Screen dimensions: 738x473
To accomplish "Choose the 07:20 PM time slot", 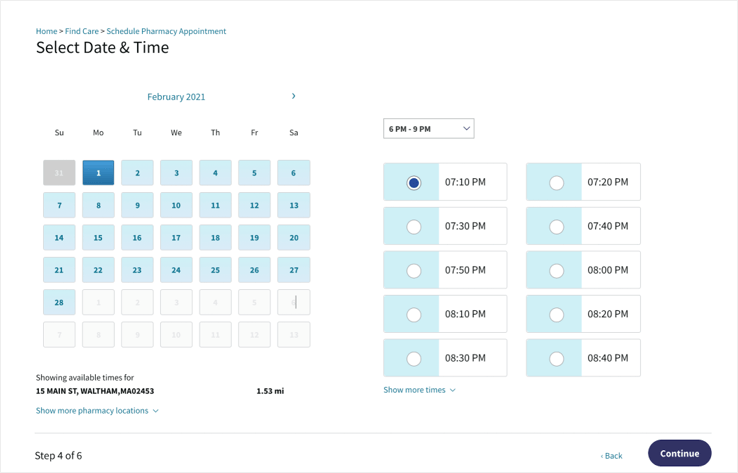I will pyautogui.click(x=557, y=183).
